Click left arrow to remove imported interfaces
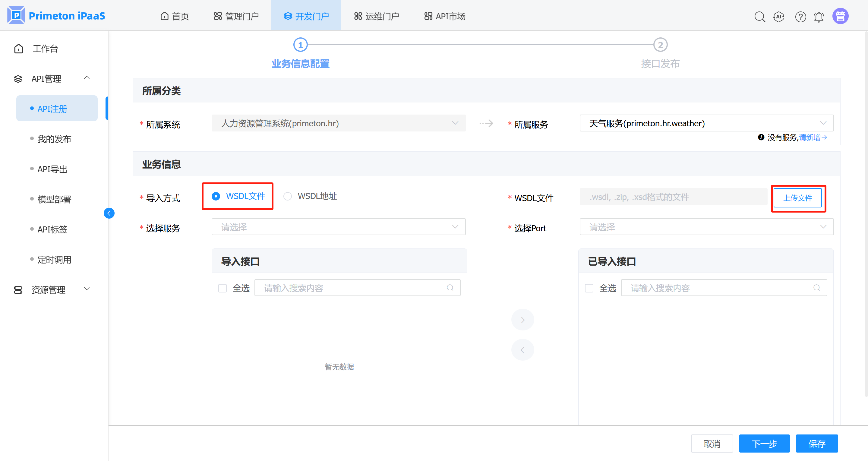This screenshot has width=868, height=461. 522,350
